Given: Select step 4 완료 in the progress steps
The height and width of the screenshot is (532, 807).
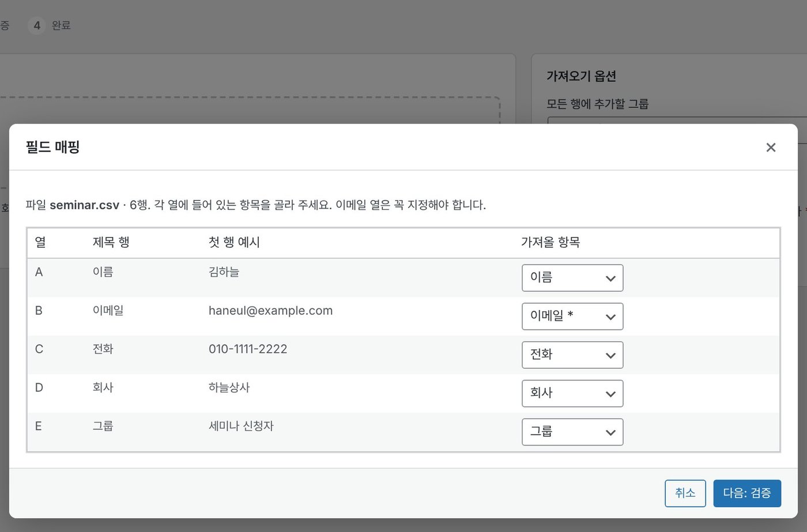Looking at the screenshot, I should 50,25.
